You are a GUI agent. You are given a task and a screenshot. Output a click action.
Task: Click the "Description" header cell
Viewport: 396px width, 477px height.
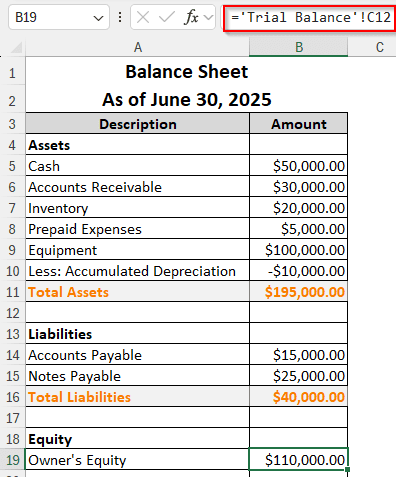click(138, 124)
